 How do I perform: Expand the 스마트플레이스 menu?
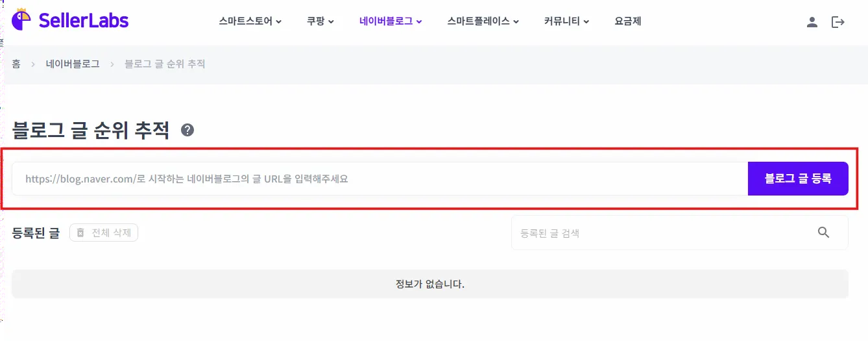pyautogui.click(x=483, y=21)
